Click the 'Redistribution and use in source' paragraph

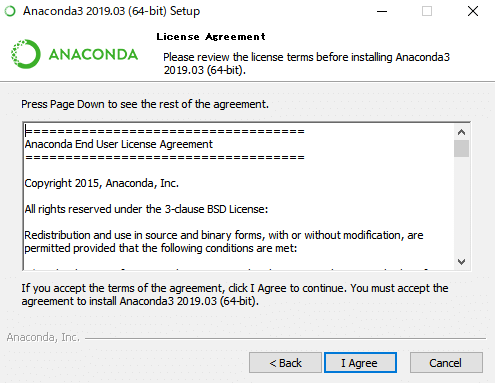pos(224,242)
